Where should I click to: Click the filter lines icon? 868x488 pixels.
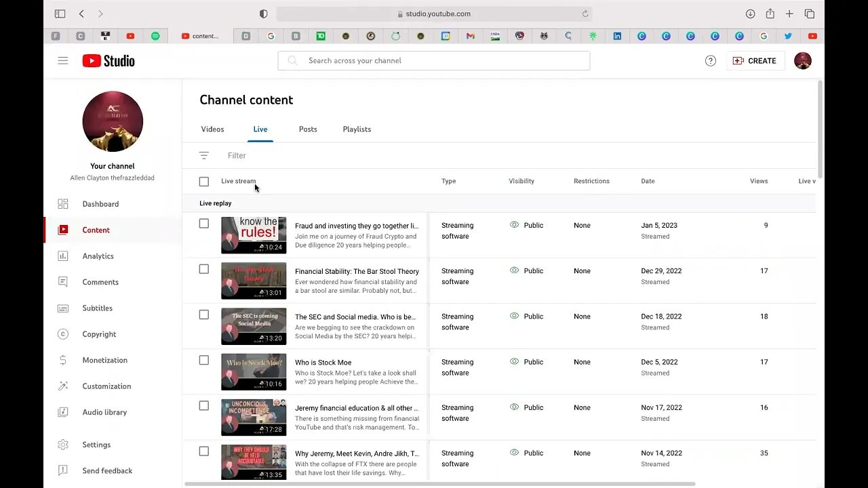tap(204, 156)
